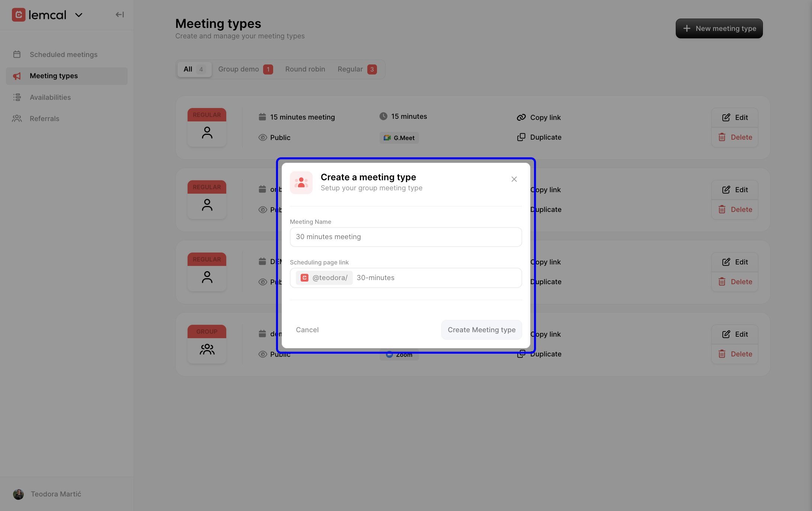Click the G.Meet badge on 15 minutes meeting
Screen dimensions: 812x511
(399, 137)
